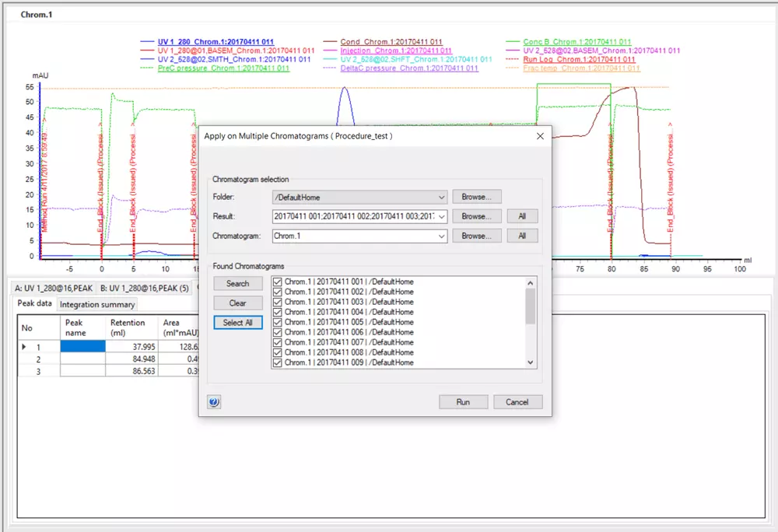This screenshot has width=778, height=532.
Task: Expand the Folder dropdown
Action: point(442,198)
